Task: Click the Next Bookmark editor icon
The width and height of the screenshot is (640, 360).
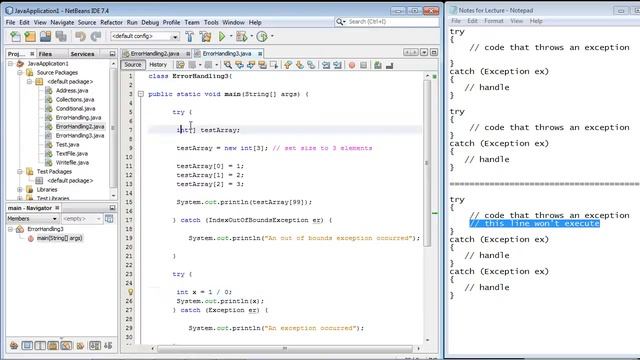Action: coord(300,65)
